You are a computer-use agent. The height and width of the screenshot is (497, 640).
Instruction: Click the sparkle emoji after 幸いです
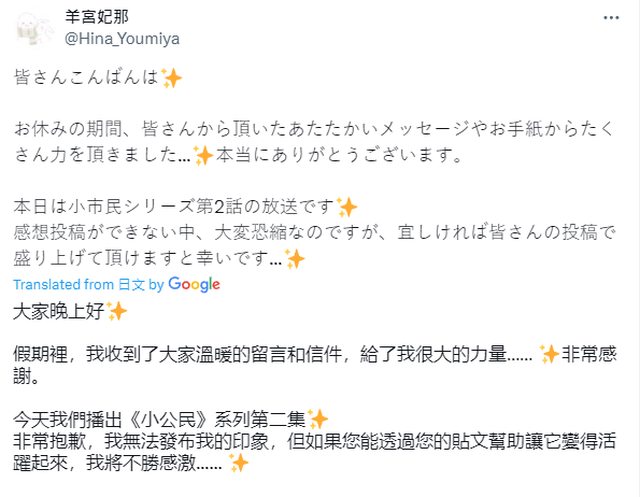(x=295, y=259)
